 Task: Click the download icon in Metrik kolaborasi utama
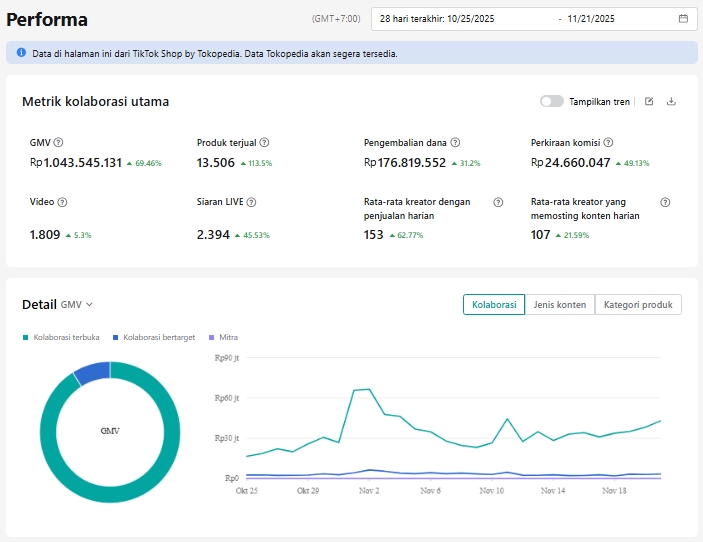pyautogui.click(x=671, y=102)
